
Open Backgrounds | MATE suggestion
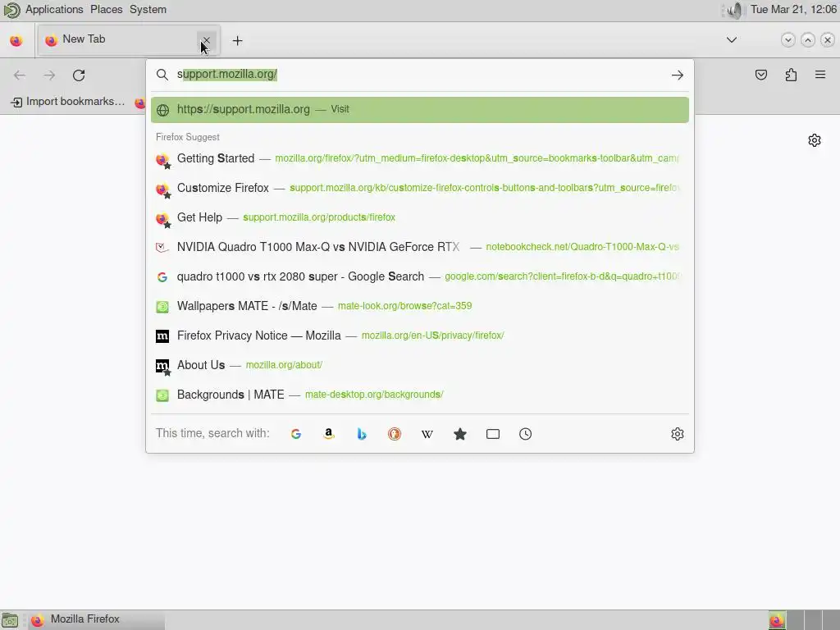[419, 395]
